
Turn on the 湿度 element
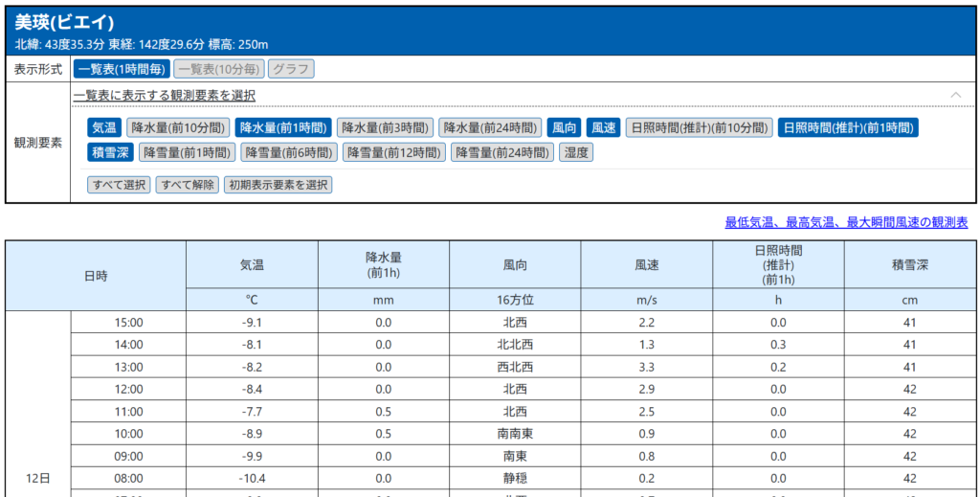tap(576, 152)
